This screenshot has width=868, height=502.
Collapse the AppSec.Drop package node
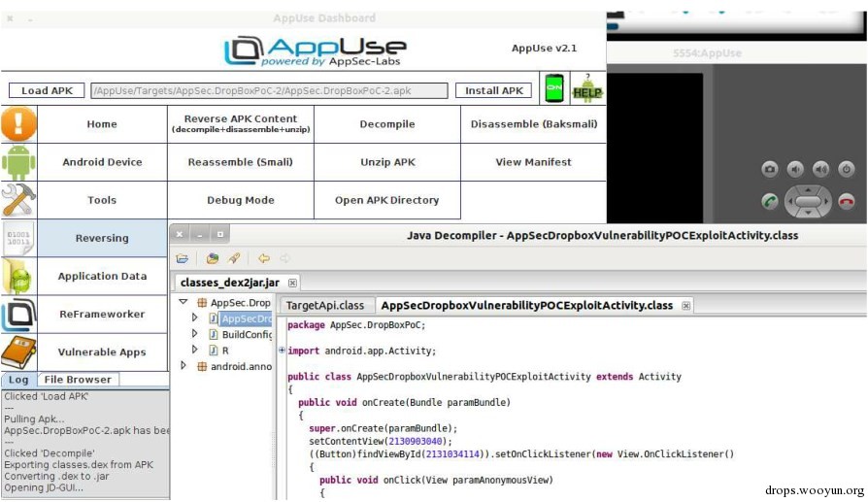(x=184, y=302)
